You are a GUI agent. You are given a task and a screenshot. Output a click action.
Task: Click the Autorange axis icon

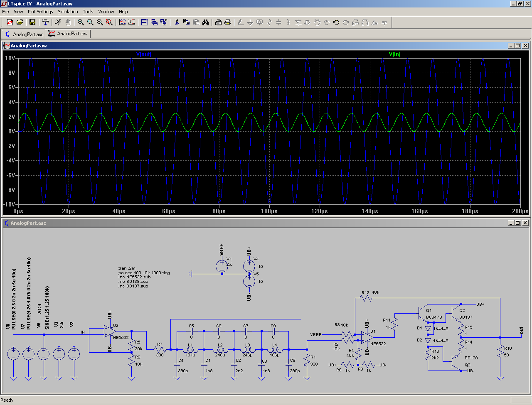(132, 22)
